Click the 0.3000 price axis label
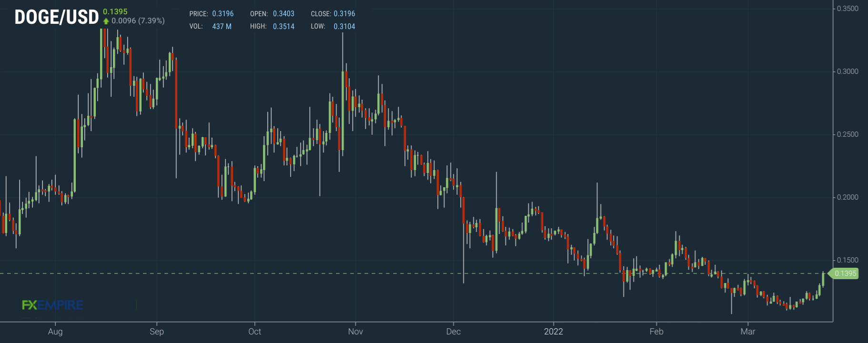This screenshot has width=868, height=343. 848,71
